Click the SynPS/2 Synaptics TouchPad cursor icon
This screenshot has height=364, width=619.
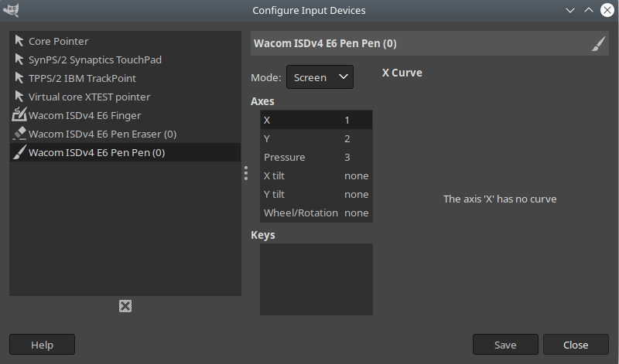[19, 60]
